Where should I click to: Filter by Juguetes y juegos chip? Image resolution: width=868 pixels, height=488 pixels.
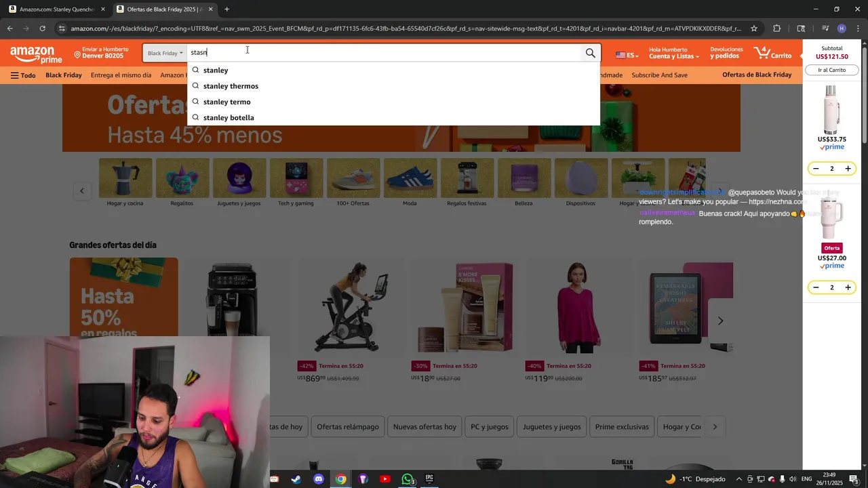[x=552, y=427]
